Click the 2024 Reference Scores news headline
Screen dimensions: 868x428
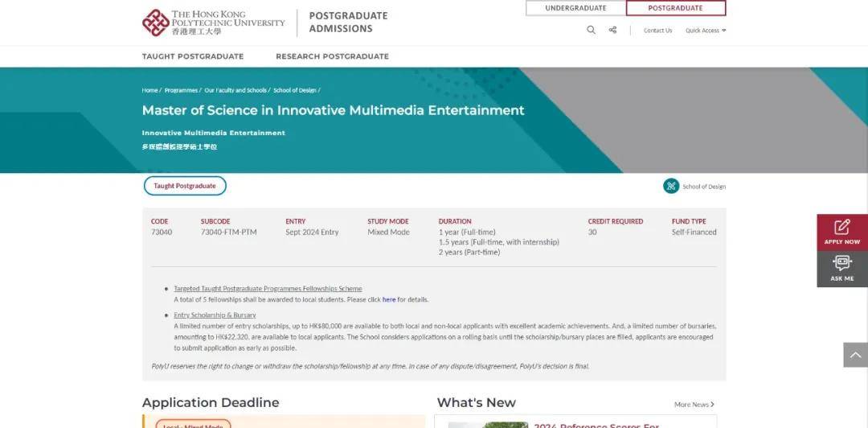coord(596,426)
